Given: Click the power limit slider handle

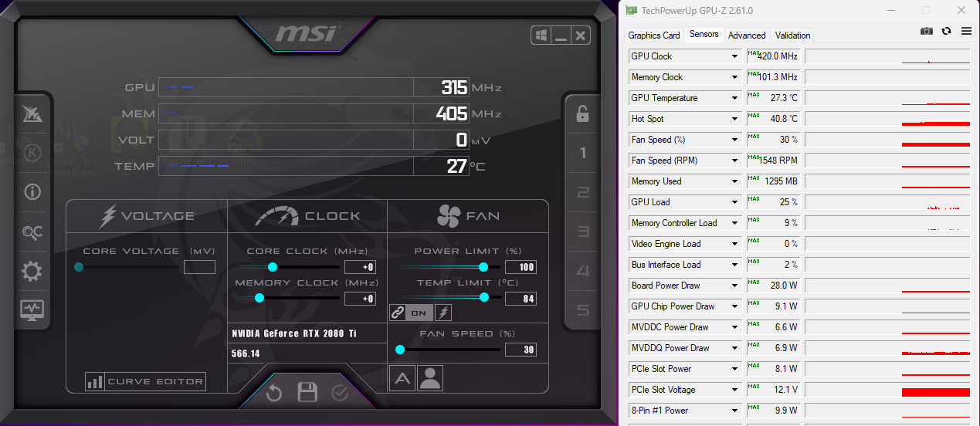Looking at the screenshot, I should tap(483, 267).
